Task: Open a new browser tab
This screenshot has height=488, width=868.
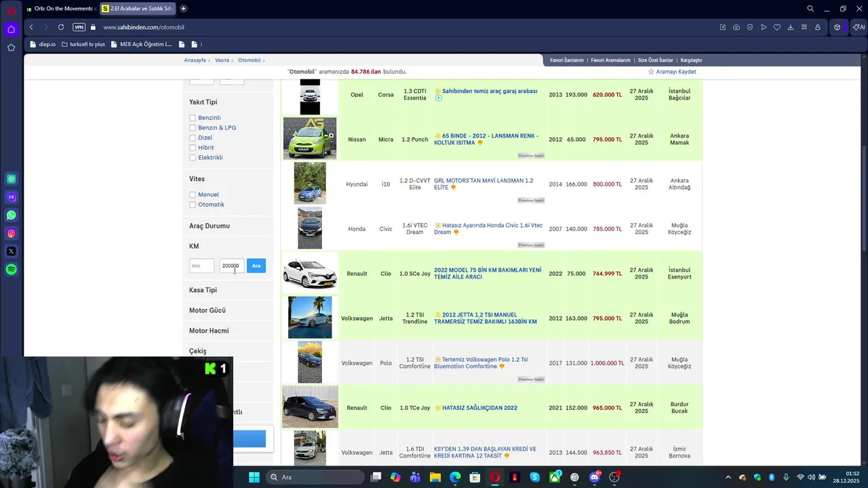Action: pos(183,9)
